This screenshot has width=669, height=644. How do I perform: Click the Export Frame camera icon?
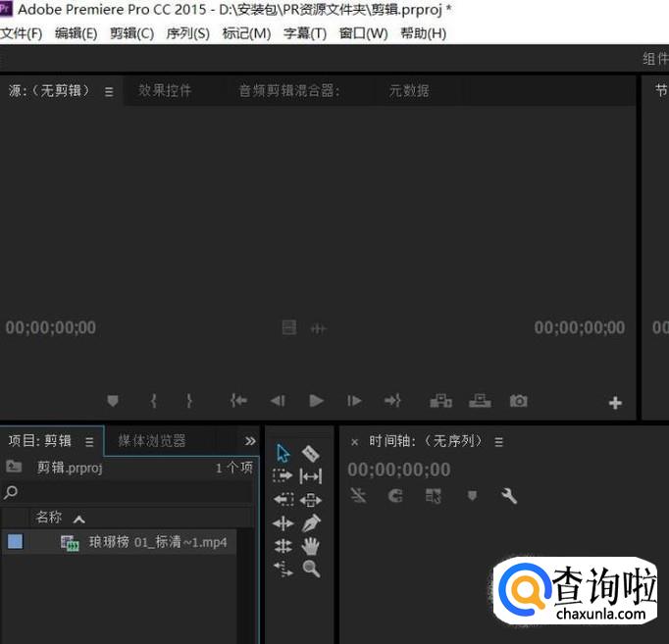point(518,401)
